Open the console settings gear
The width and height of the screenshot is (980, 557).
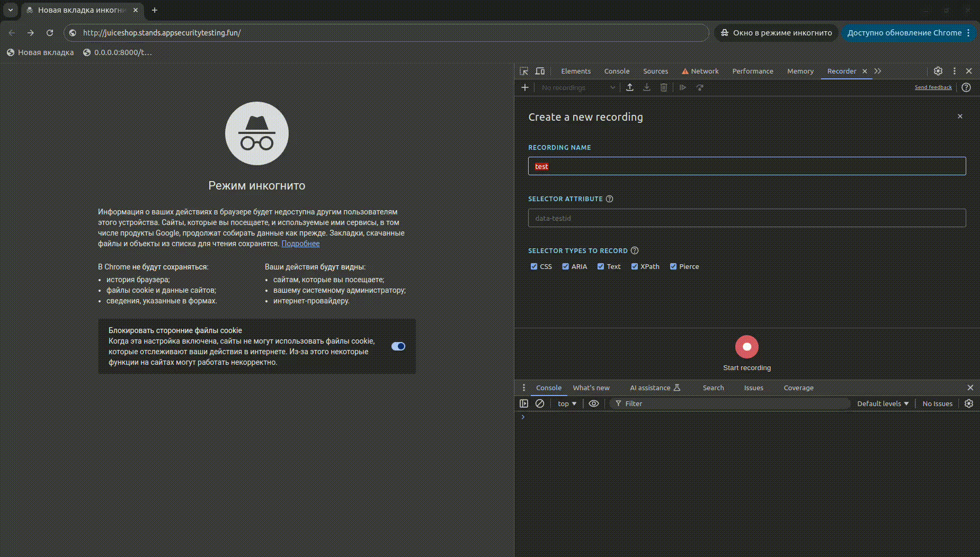tap(969, 403)
